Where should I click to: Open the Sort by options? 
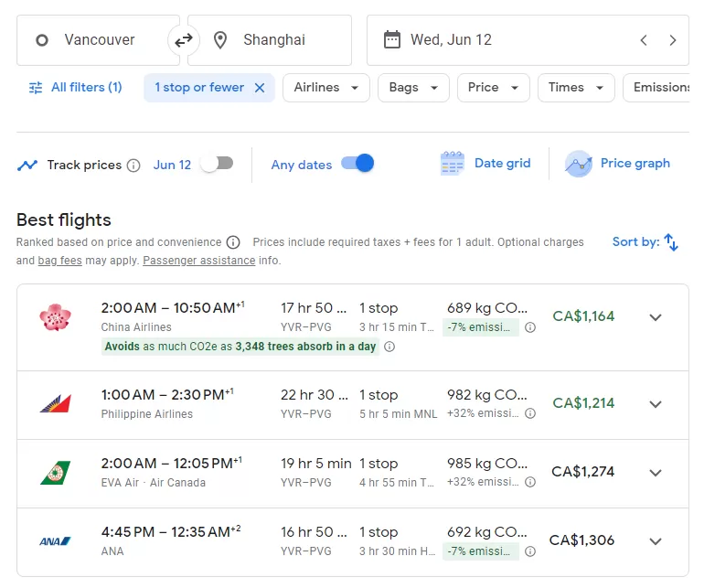pos(645,242)
